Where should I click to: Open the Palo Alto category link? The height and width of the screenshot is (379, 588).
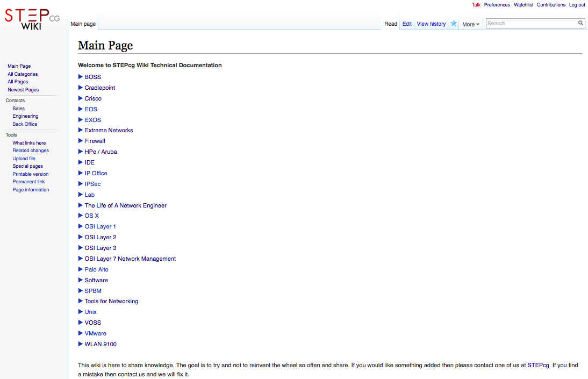(x=96, y=269)
